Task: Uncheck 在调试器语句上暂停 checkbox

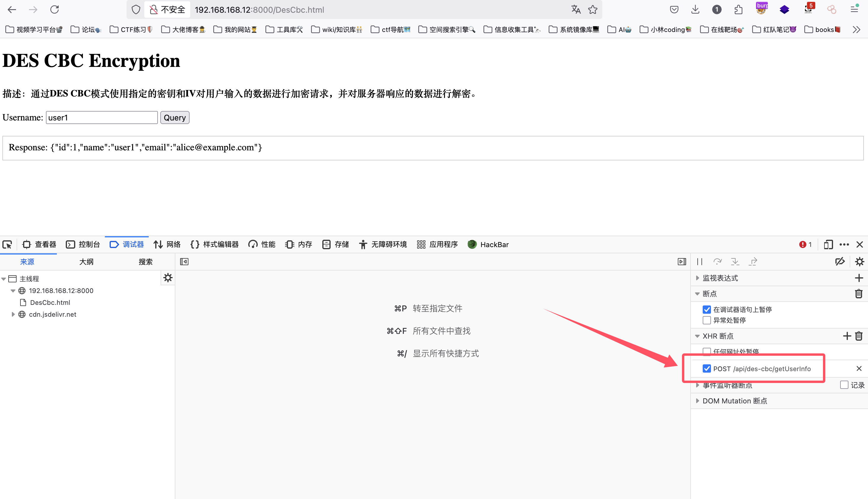Action: pyautogui.click(x=707, y=310)
